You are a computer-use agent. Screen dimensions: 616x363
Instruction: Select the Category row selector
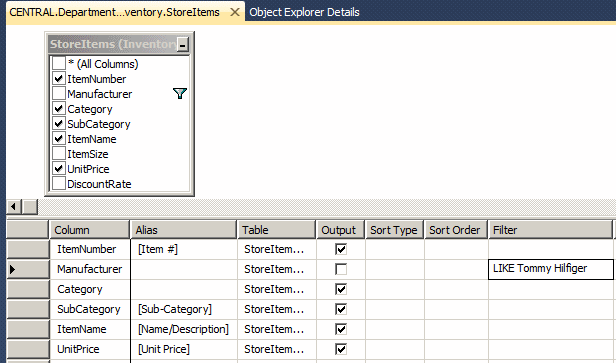pyautogui.click(x=28, y=289)
